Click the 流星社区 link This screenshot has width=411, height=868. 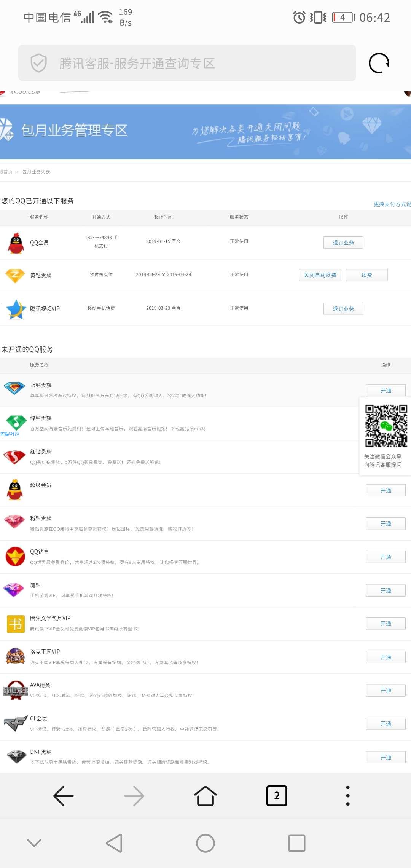pos(10,434)
